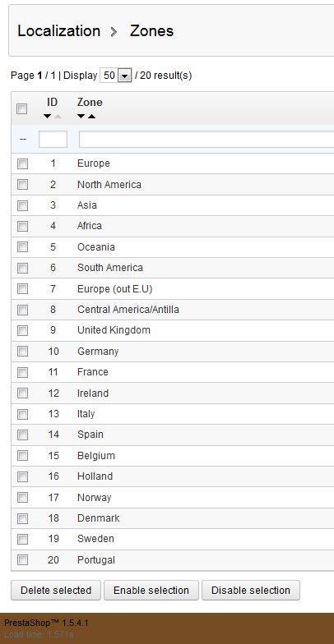Tick the checkbox next to Portugal

click(x=22, y=560)
